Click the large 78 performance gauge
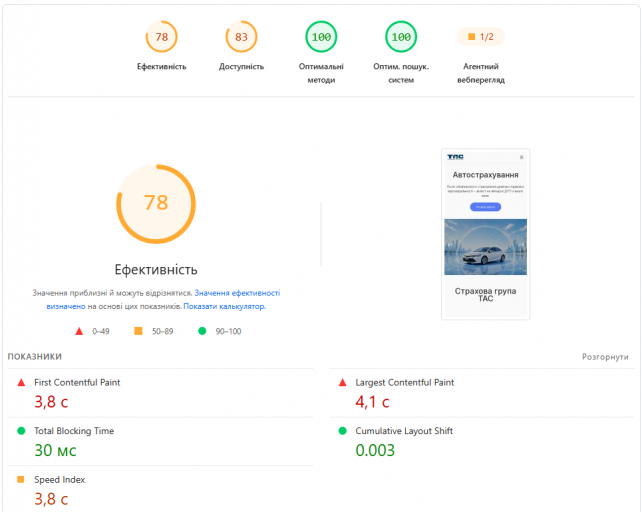642x512 pixels. 156,204
